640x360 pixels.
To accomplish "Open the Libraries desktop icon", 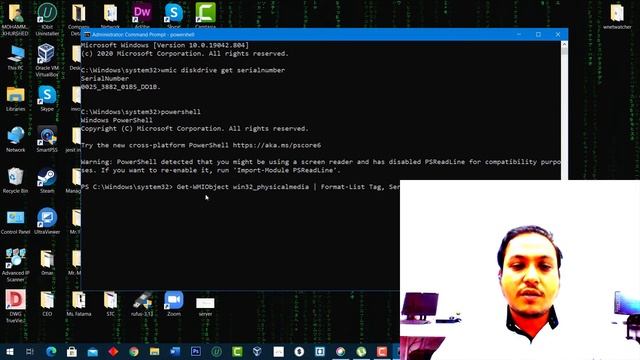I will [x=16, y=98].
